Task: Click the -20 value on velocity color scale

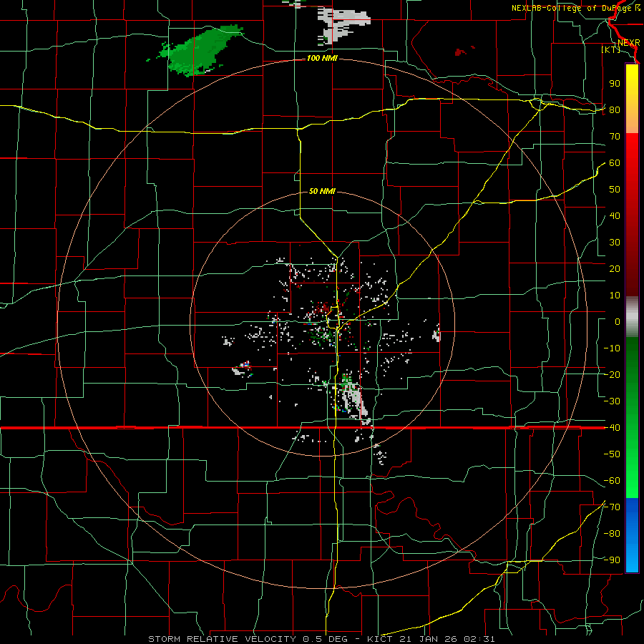Action: (612, 375)
